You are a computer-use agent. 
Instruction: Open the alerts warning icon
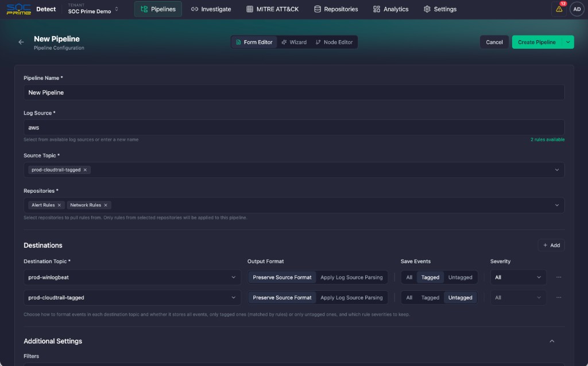(x=559, y=9)
